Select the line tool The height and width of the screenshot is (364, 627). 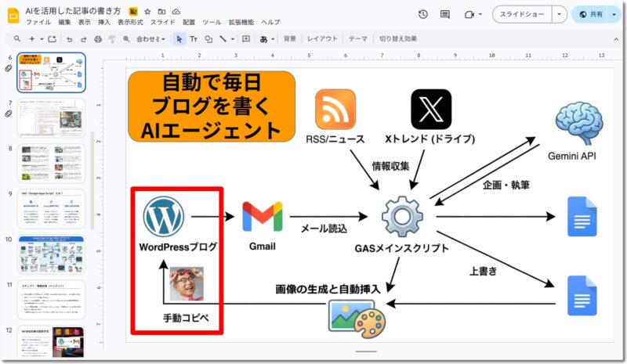click(223, 39)
